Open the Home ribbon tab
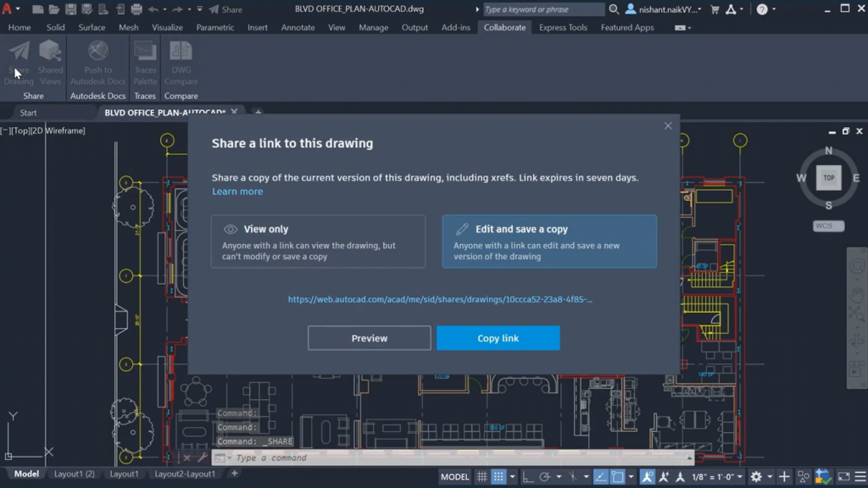Screen dimensions: 868x488 (x=19, y=28)
